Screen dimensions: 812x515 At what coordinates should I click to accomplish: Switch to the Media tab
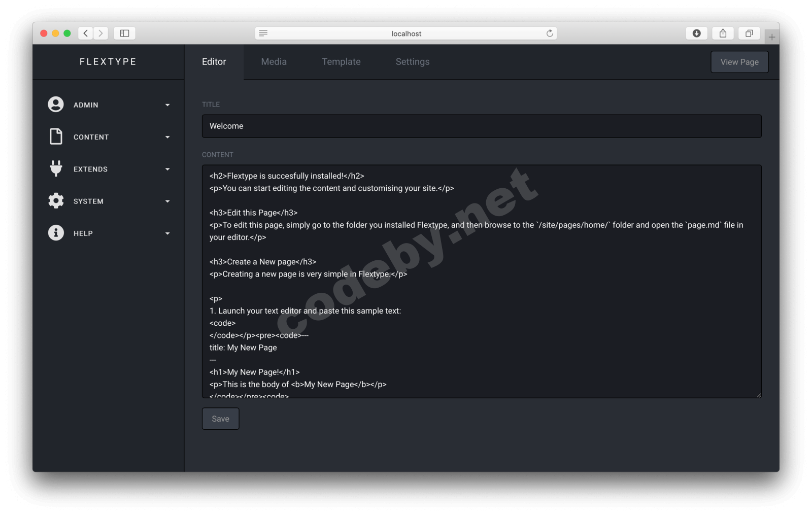(x=274, y=62)
